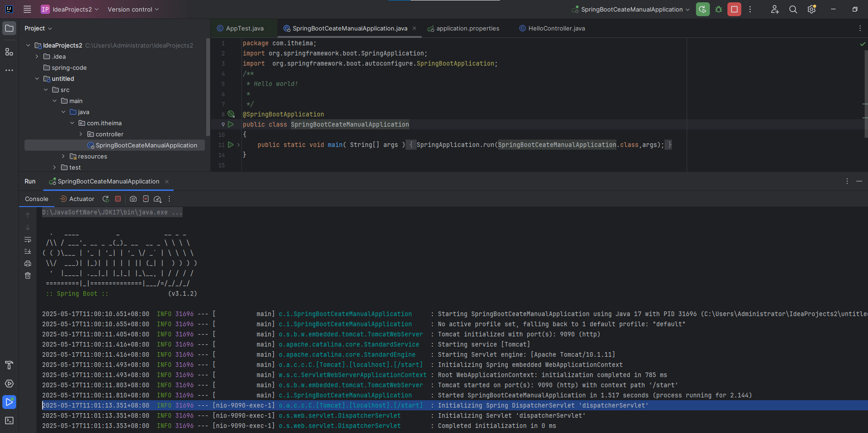Screen dimensions: 868x433
Task: Toggle scroll to end of console
Action: tap(28, 251)
